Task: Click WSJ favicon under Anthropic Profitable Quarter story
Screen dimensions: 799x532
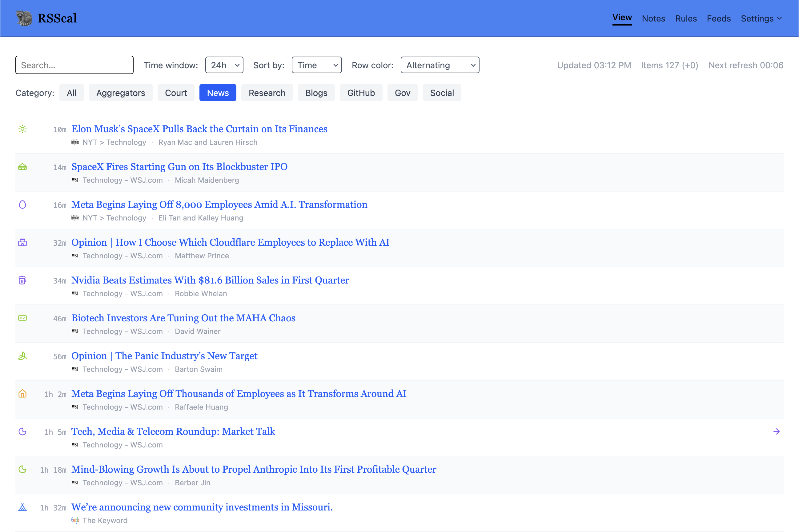Action: click(75, 483)
